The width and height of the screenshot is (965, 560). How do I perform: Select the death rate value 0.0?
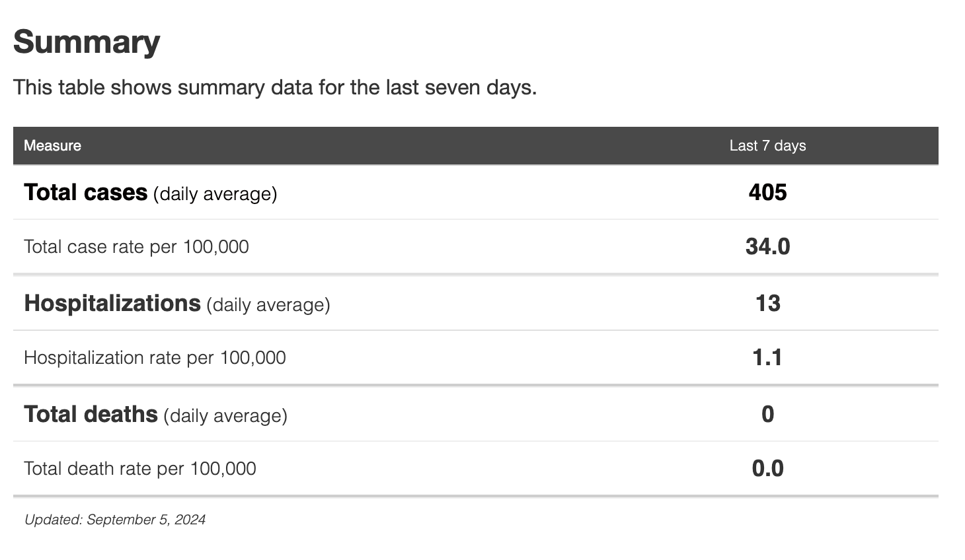767,469
